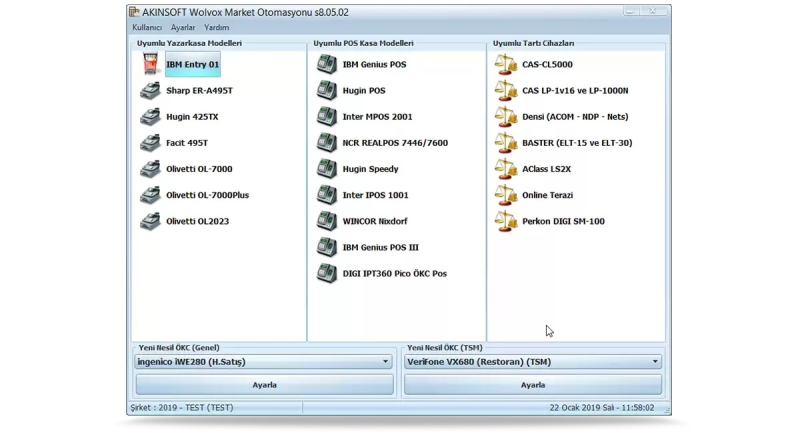
Task: Select the IBM Entry 01 cash register icon
Action: [150, 64]
